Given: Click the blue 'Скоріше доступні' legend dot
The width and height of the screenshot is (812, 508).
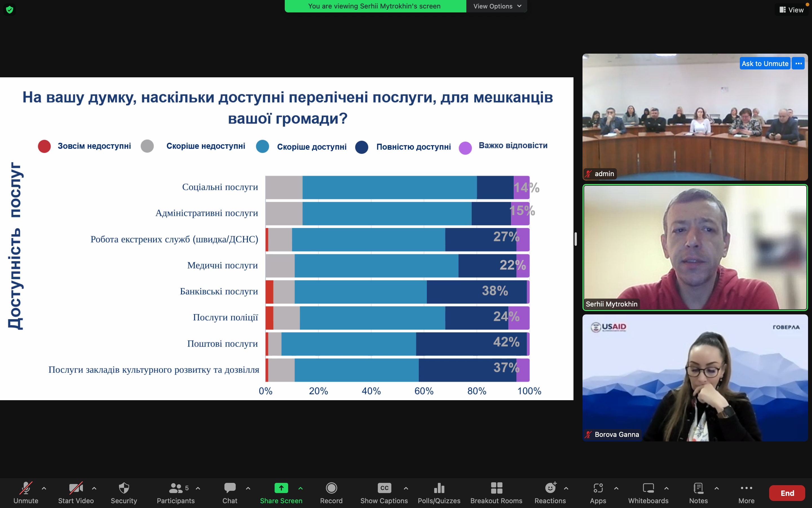Looking at the screenshot, I should click(262, 146).
